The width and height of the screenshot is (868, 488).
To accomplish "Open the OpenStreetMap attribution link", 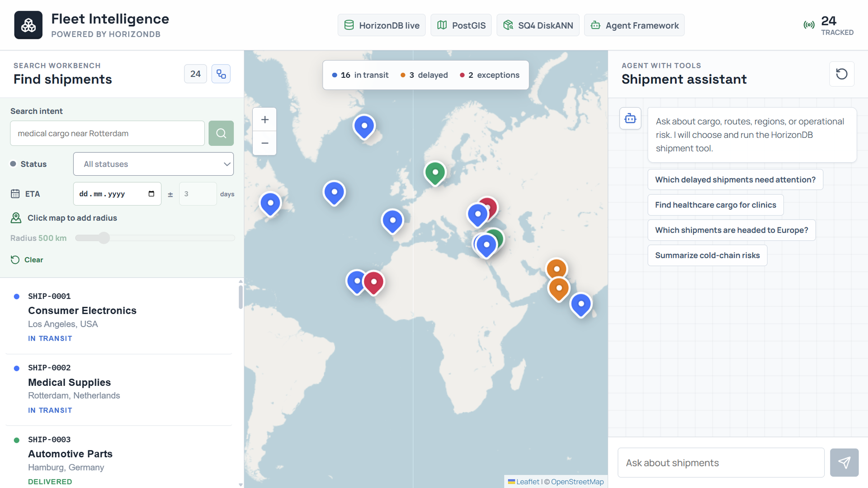I will tap(577, 482).
